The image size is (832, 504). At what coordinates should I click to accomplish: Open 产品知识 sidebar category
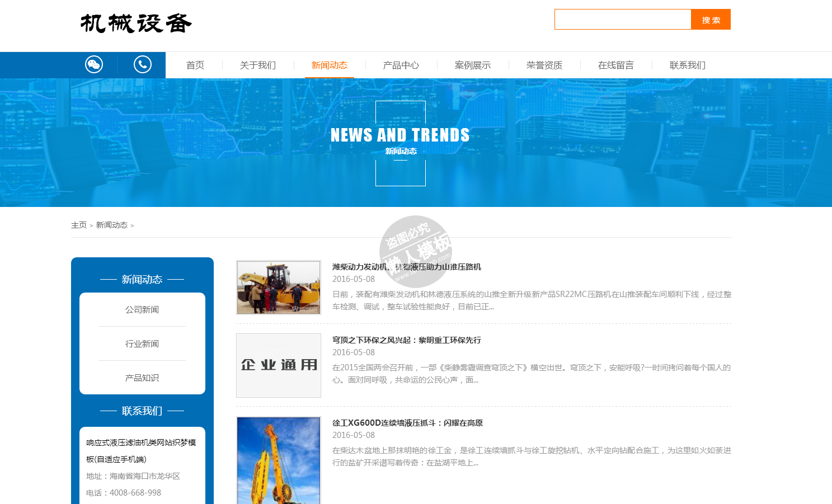coord(142,378)
